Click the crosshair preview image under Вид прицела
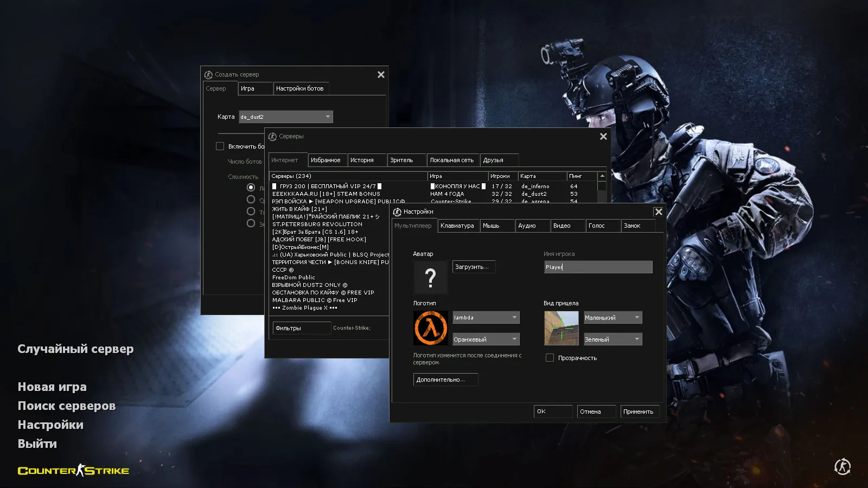This screenshot has width=868, height=488. point(561,328)
